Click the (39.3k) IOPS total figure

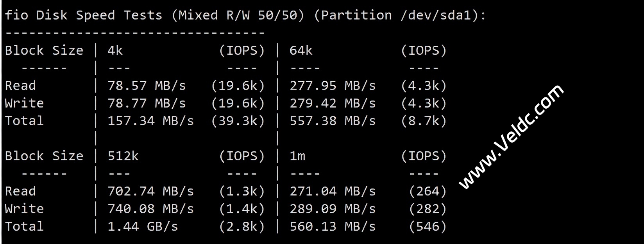(238, 121)
